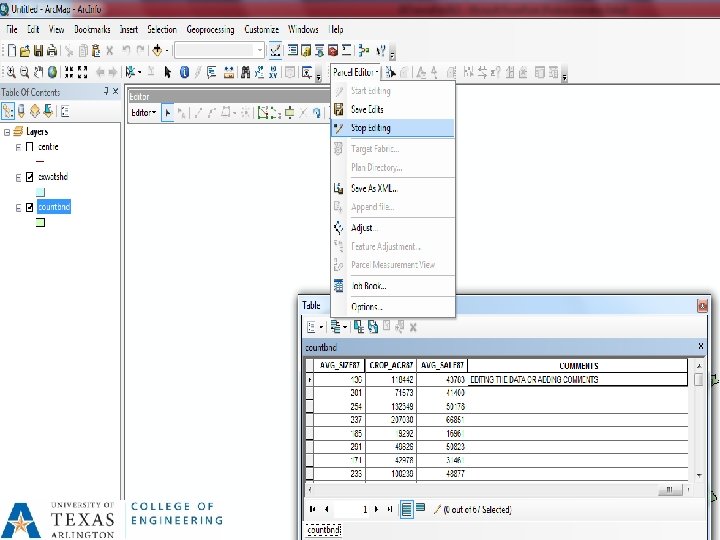Image resolution: width=720 pixels, height=540 pixels.
Task: Choose Stop Editing in Parcel Editor menu
Action: click(x=393, y=128)
